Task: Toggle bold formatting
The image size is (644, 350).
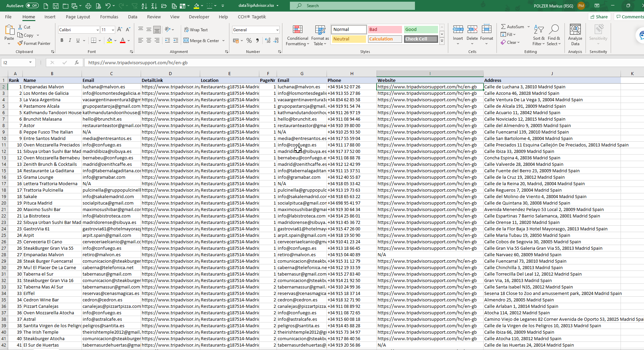Action: tap(62, 40)
